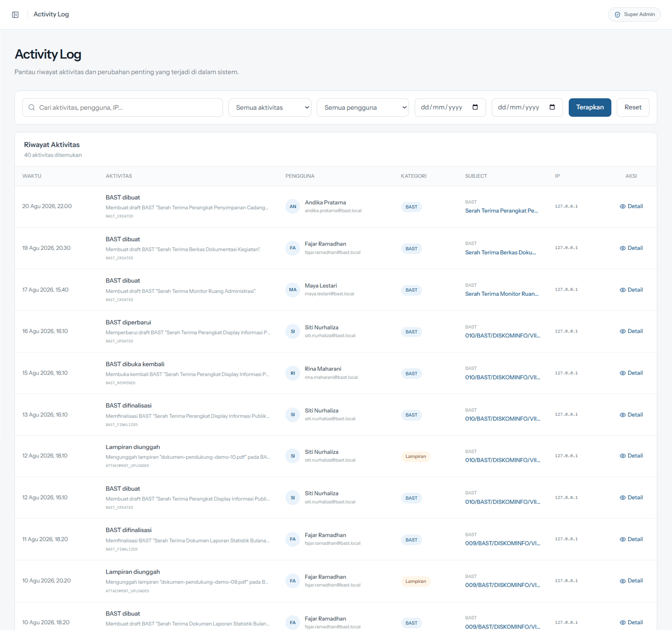Click the search magnifier icon
Image resolution: width=672 pixels, height=630 pixels.
point(32,108)
